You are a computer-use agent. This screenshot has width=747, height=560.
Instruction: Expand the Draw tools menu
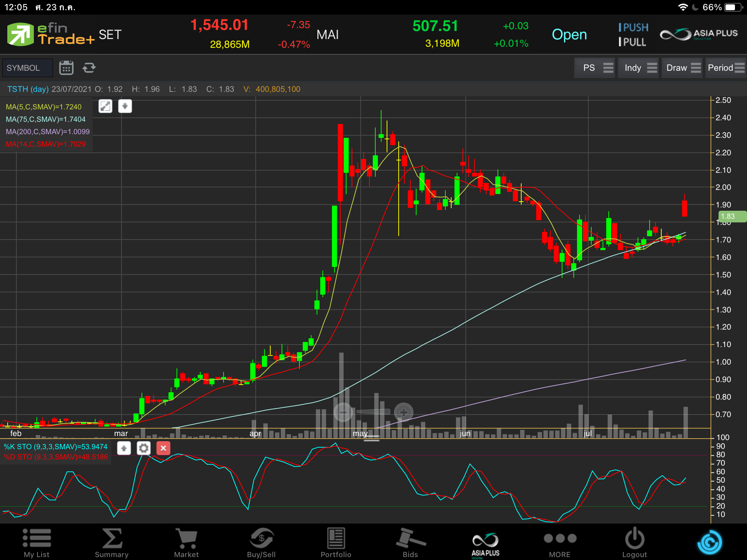click(682, 68)
